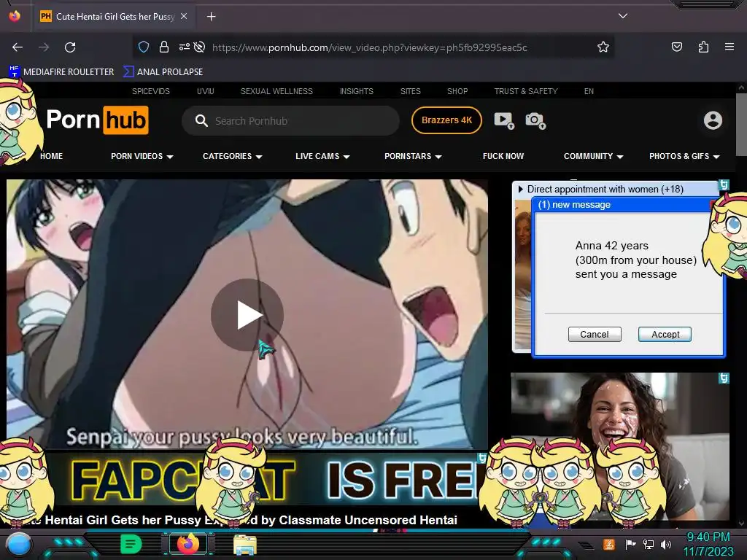Open the SPICEVIDS top link
This screenshot has height=560, width=747.
150,91
